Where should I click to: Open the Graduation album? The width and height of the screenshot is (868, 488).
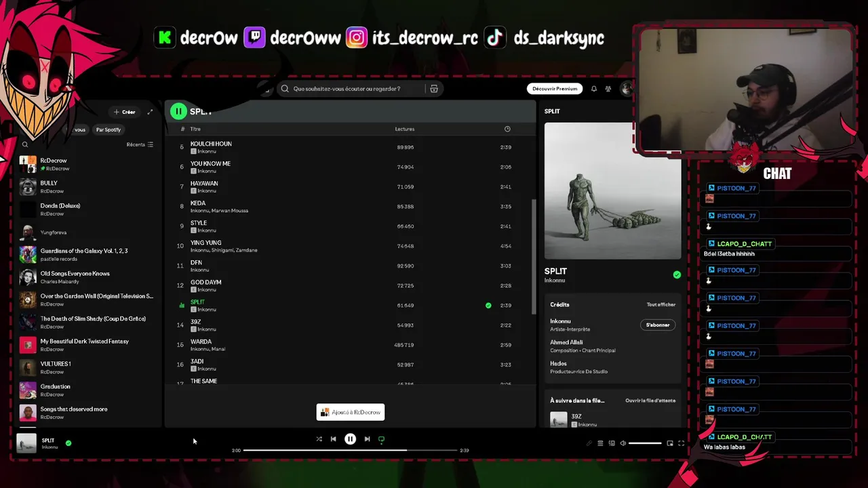click(88, 390)
